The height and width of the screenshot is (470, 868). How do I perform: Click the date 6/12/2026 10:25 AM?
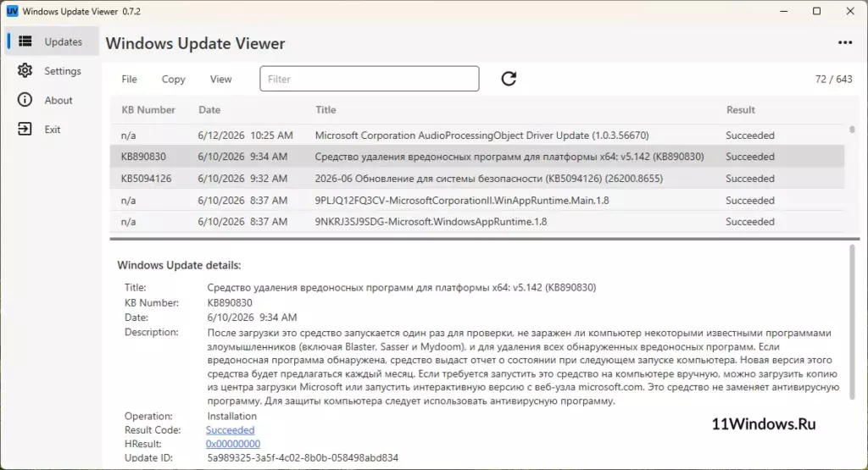245,135
